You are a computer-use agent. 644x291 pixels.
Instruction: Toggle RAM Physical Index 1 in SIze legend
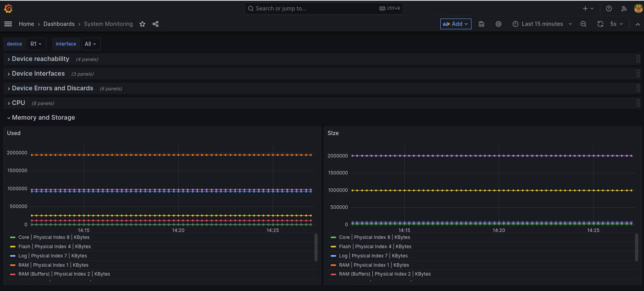[x=374, y=265]
